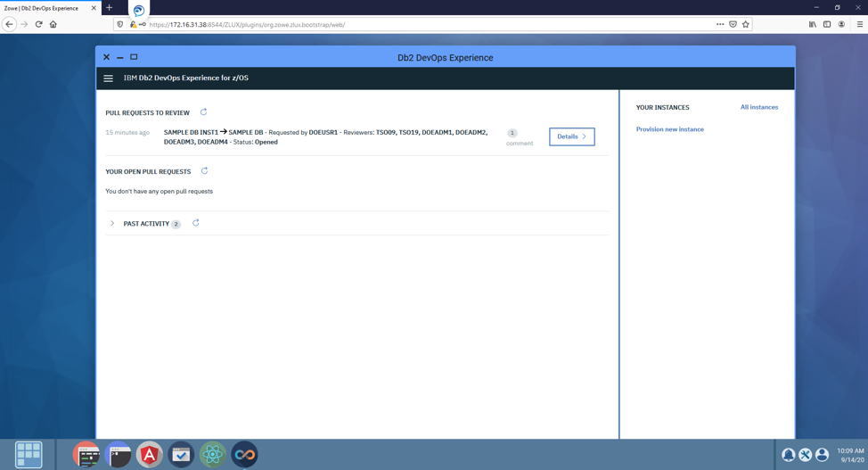
Task: Expand the Past Activity section
Action: point(112,223)
